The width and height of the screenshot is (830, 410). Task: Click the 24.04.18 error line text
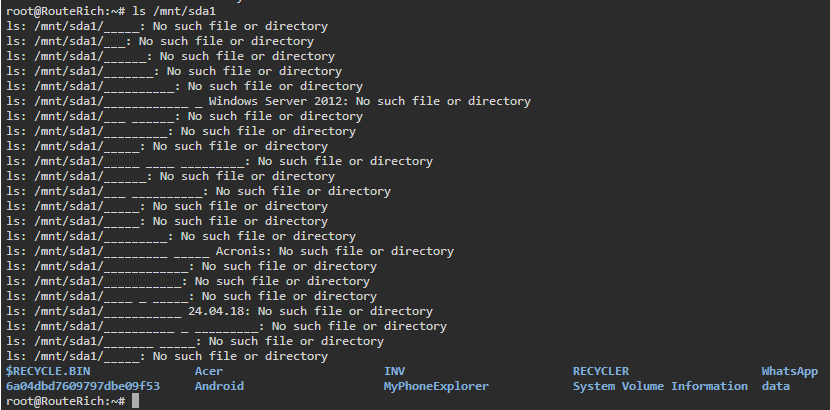[219, 311]
